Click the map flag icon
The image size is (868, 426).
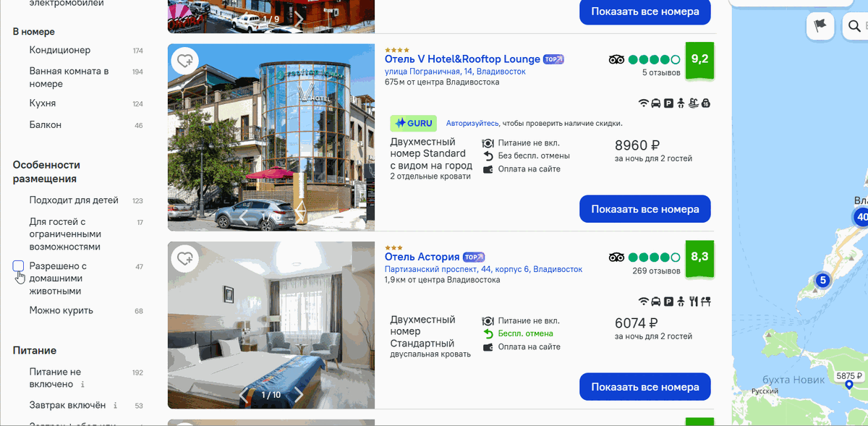820,26
